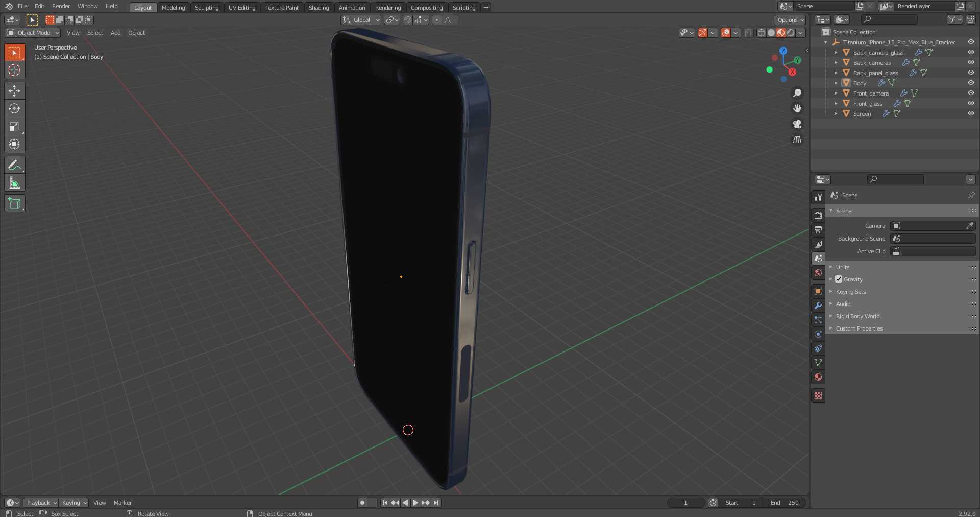
Task: Select the Cursor tool in the toolbar
Action: pos(15,70)
